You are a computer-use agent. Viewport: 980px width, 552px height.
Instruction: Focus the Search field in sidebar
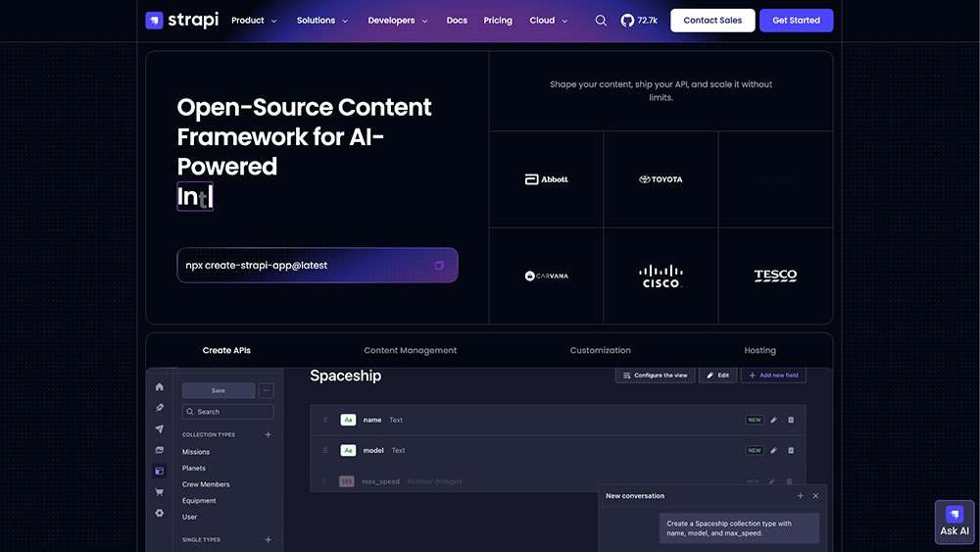[227, 412]
